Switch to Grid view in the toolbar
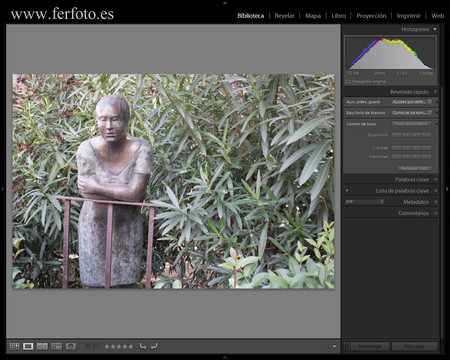 (14, 346)
